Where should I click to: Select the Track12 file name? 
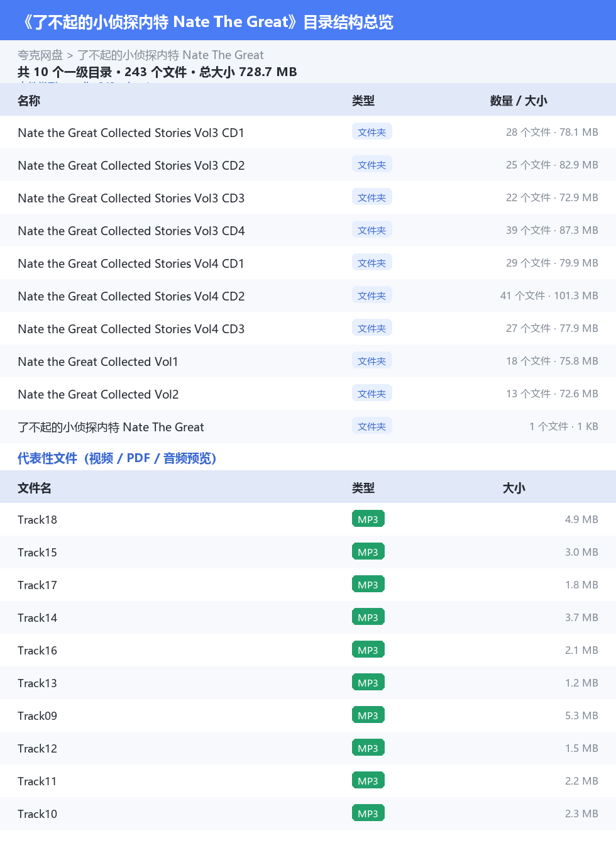coord(37,749)
